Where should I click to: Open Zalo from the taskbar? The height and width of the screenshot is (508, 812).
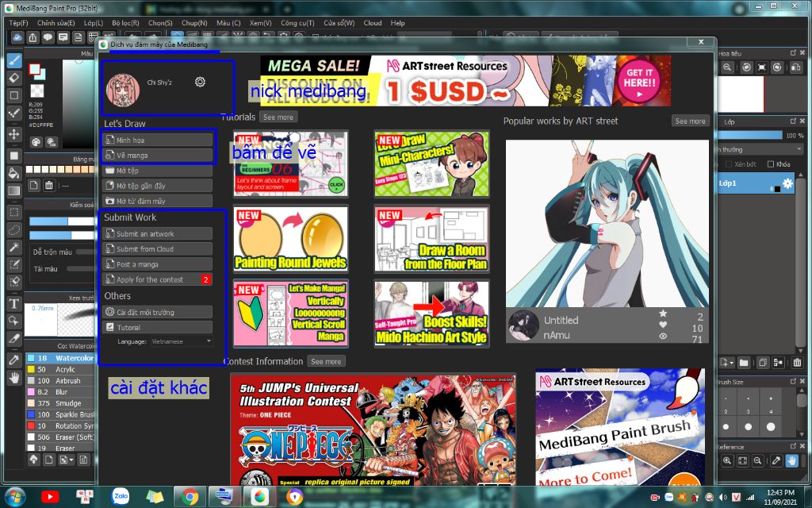pyautogui.click(x=121, y=497)
